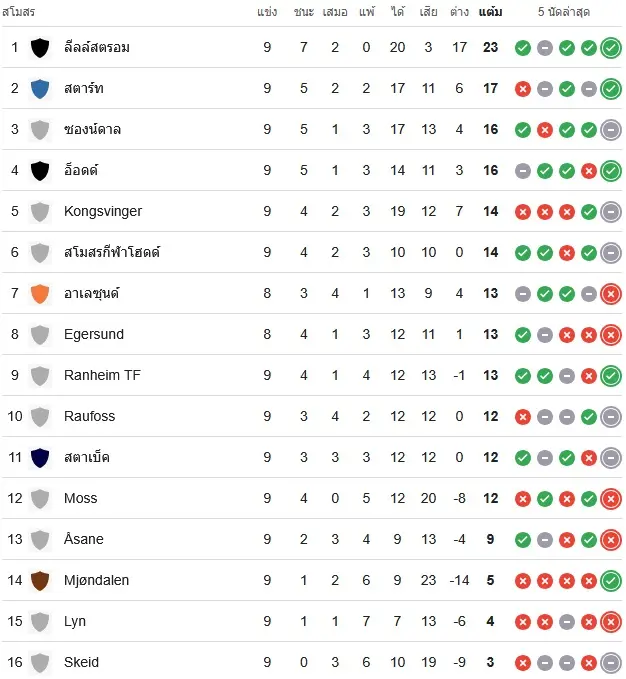The width and height of the screenshot is (626, 679).
Task: Select the Lyn team row name
Action: tap(75, 622)
